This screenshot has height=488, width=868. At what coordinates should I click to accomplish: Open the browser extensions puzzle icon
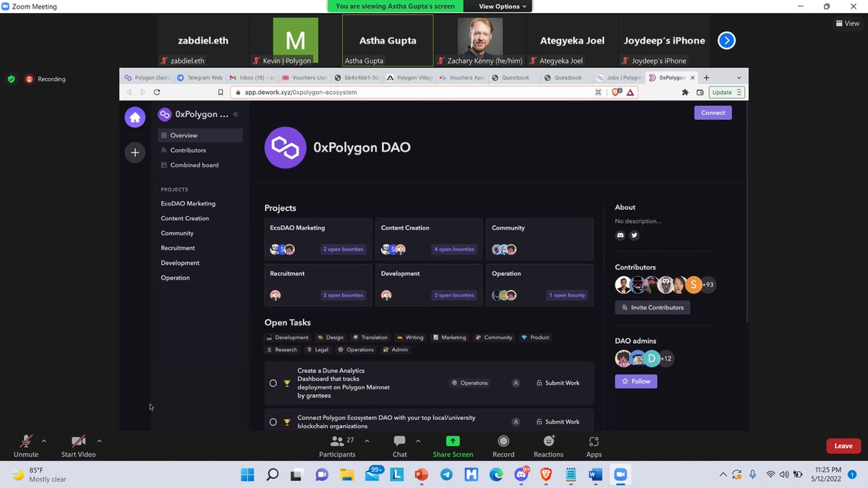point(685,93)
